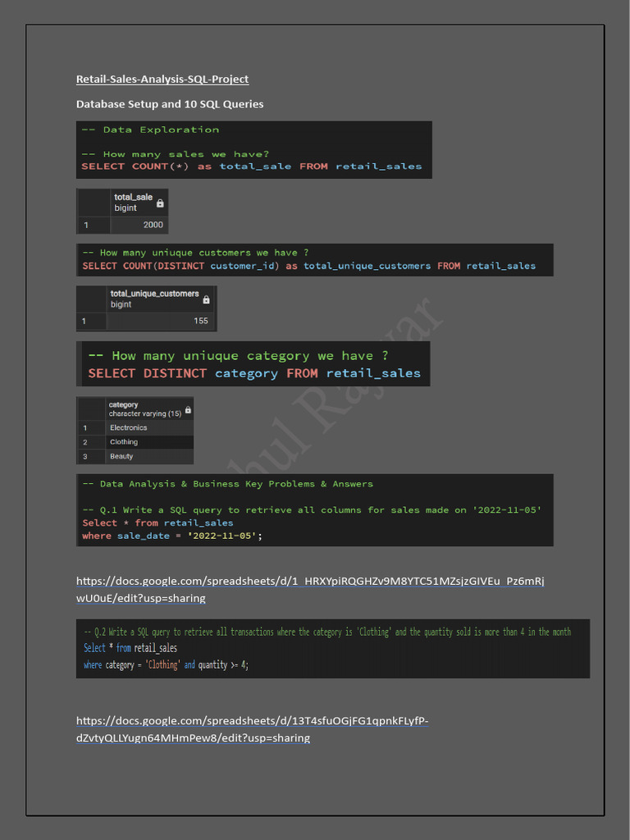Open the first Google Sheets sharing link
The width and height of the screenshot is (630, 840).
click(310, 589)
